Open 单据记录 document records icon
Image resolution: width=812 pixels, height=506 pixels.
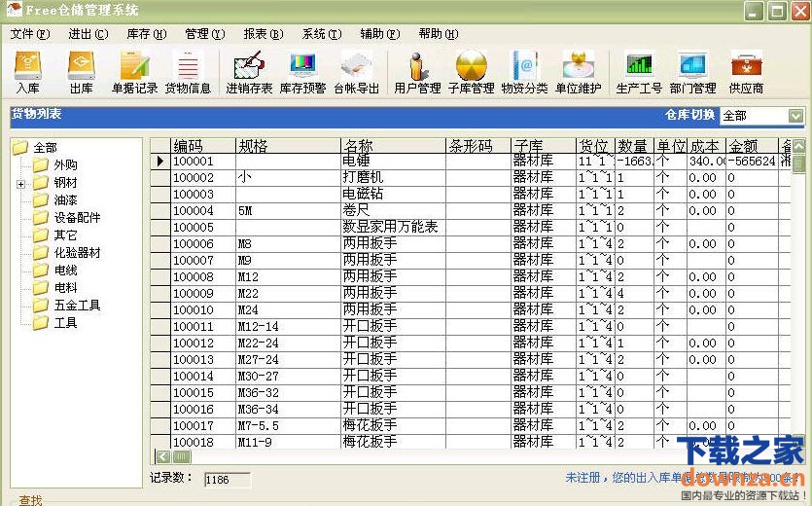pyautogui.click(x=134, y=72)
